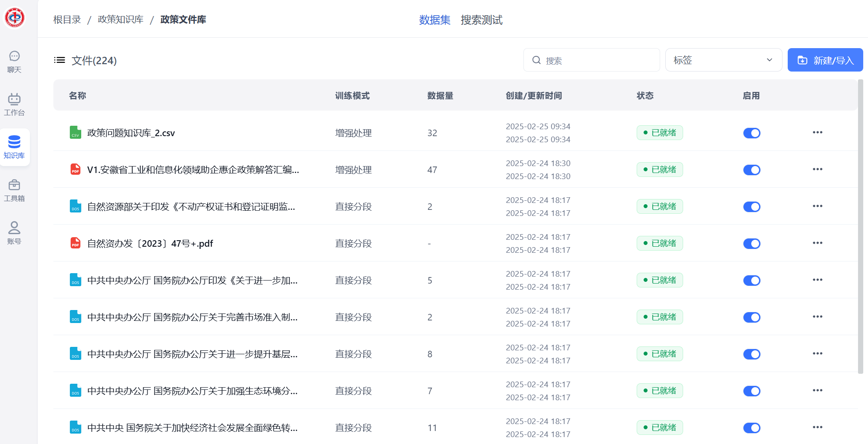
Task: Open file 自然资办发〔2023〕47号+.pdf
Action: [150, 243]
